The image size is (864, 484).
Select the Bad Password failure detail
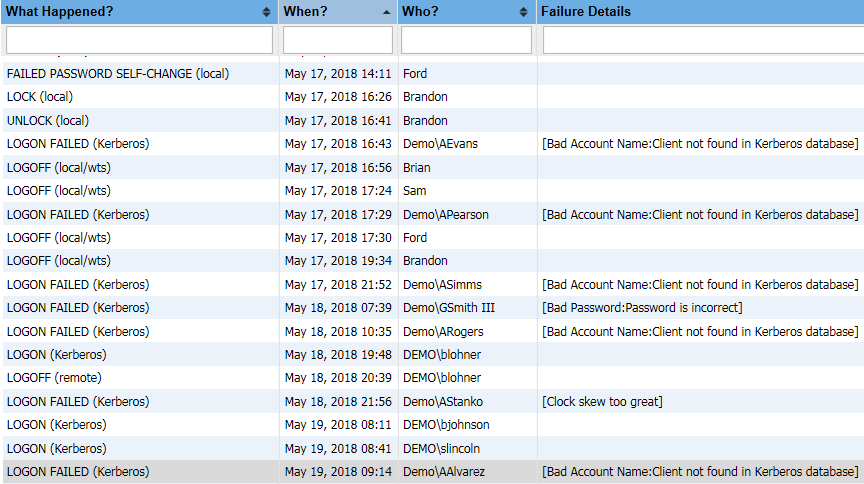point(642,308)
